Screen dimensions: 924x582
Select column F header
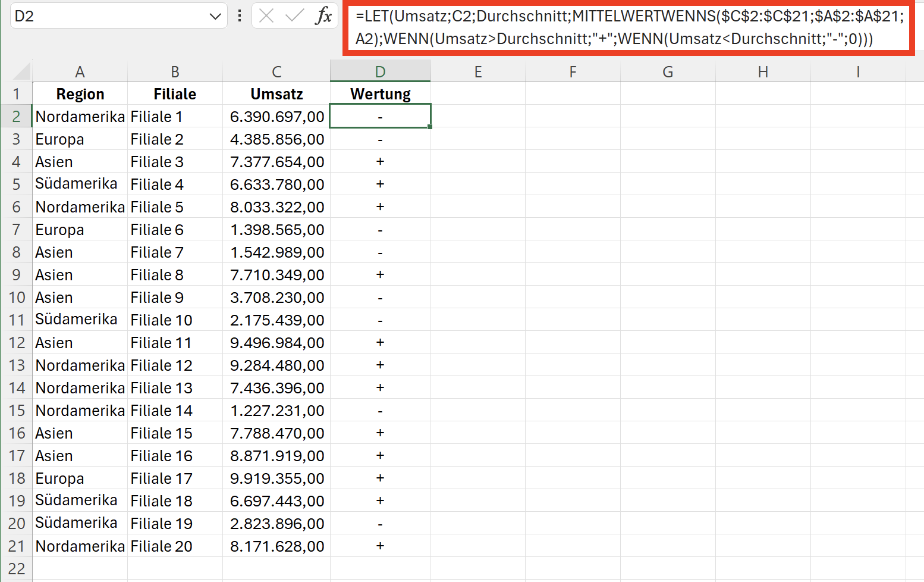coord(573,71)
